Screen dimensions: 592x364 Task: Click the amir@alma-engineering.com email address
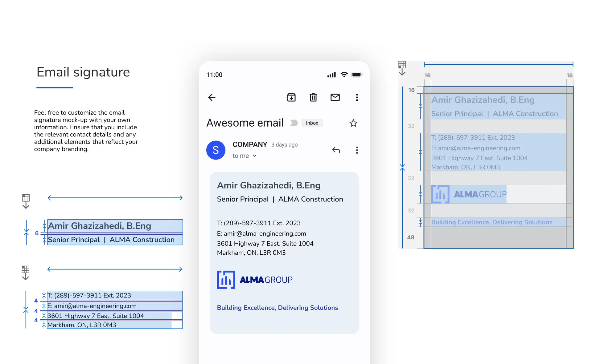(x=265, y=233)
